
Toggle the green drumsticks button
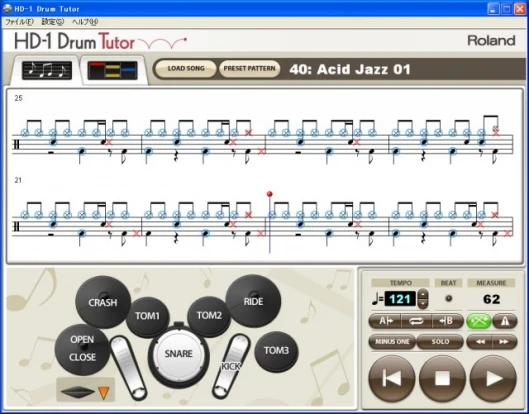tap(479, 321)
